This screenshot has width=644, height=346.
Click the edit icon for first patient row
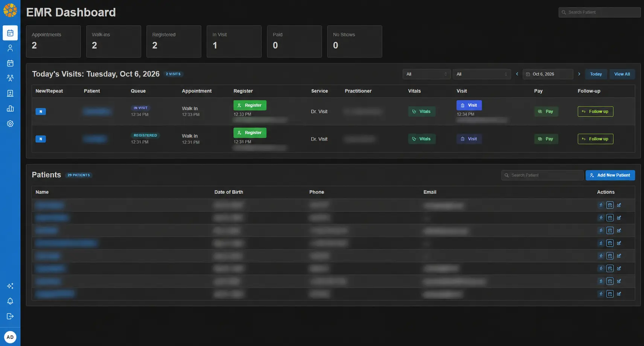(619, 205)
